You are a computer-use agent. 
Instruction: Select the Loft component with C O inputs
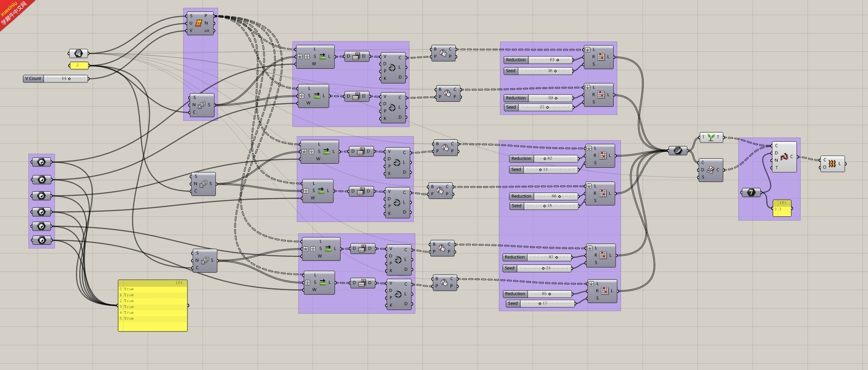[x=833, y=163]
